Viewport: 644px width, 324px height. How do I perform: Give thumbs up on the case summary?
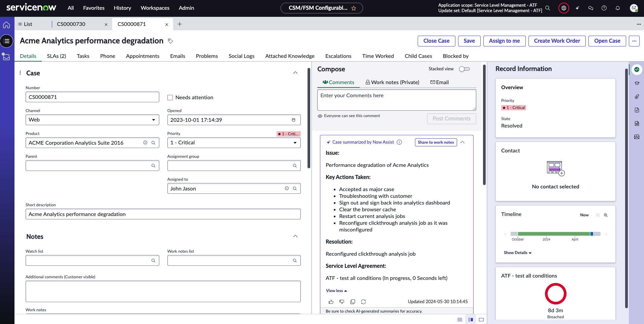[331, 301]
